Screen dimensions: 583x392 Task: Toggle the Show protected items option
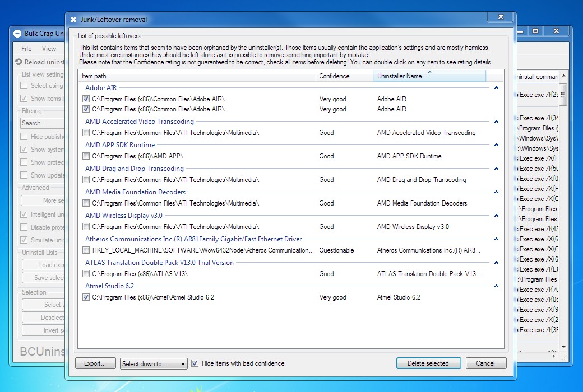pyautogui.click(x=24, y=162)
